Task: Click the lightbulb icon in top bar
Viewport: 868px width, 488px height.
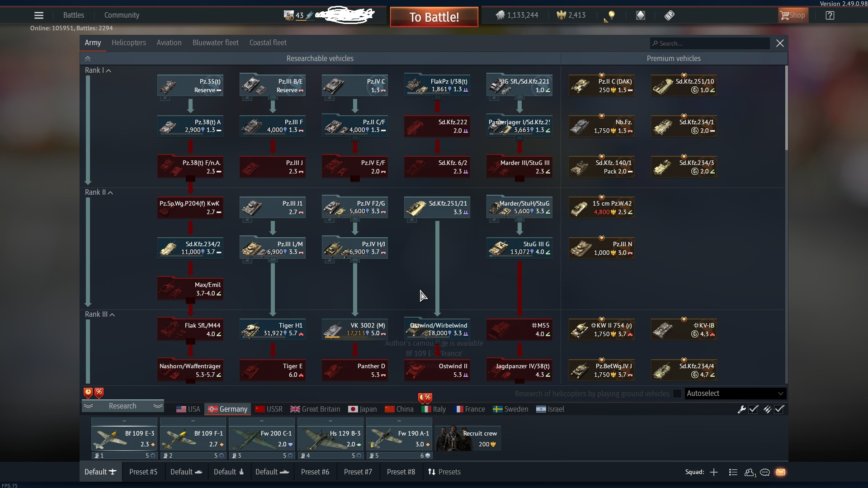Action: click(x=611, y=15)
